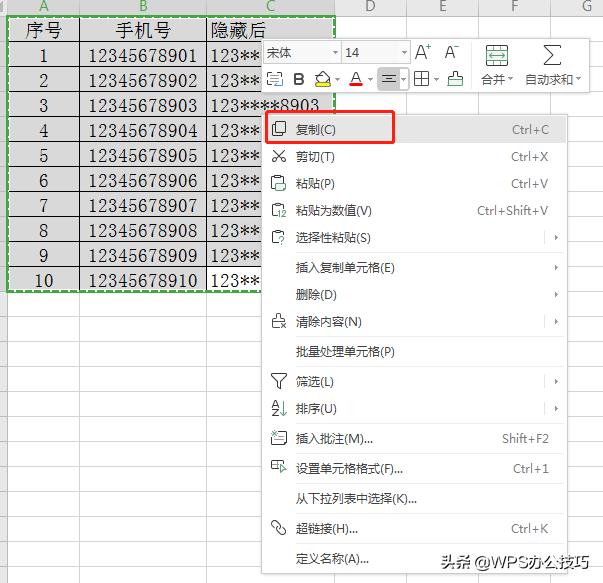This screenshot has height=583, width=603.
Task: Expand the font color dropdown arrow
Action: click(x=370, y=80)
